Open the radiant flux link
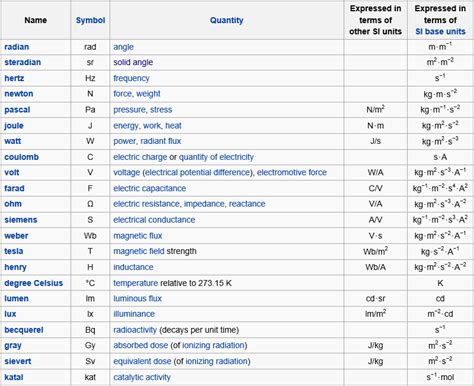Image resolution: width=474 pixels, height=386 pixels. point(161,141)
